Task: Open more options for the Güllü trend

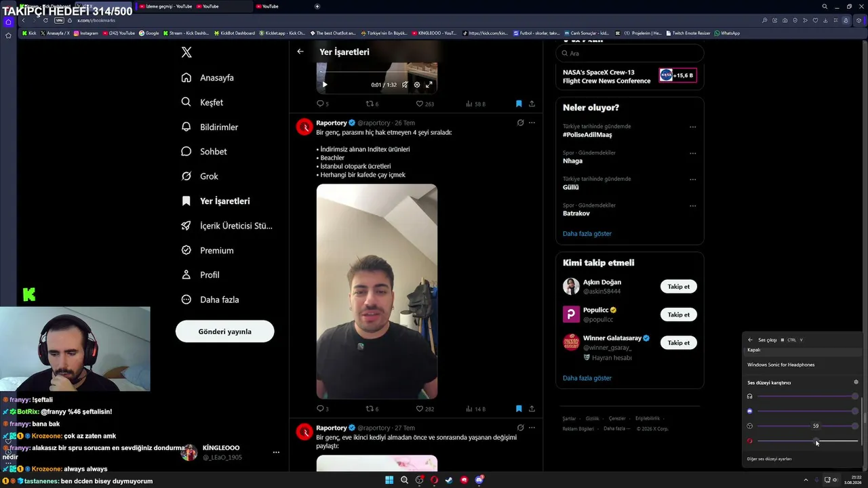Action: 692,180
